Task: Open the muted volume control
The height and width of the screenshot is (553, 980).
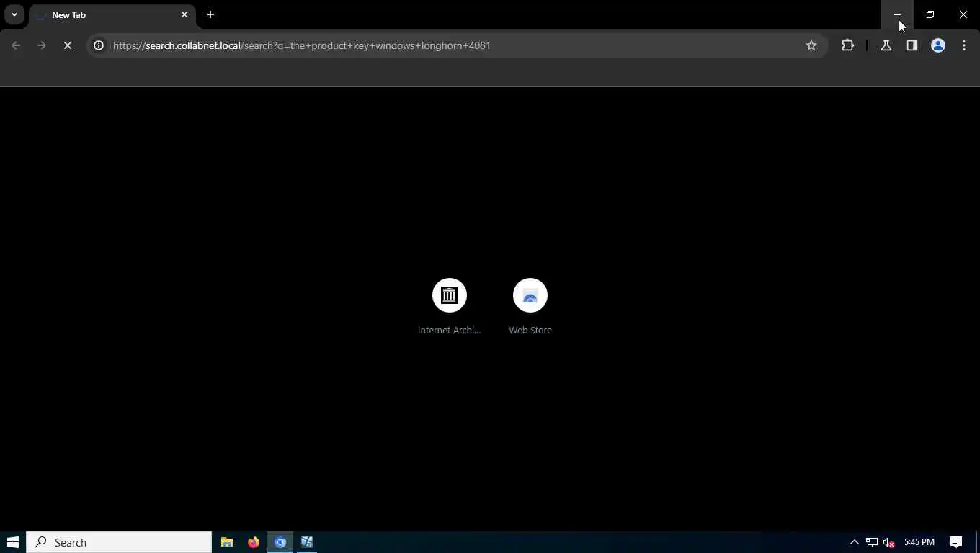Action: pyautogui.click(x=888, y=542)
